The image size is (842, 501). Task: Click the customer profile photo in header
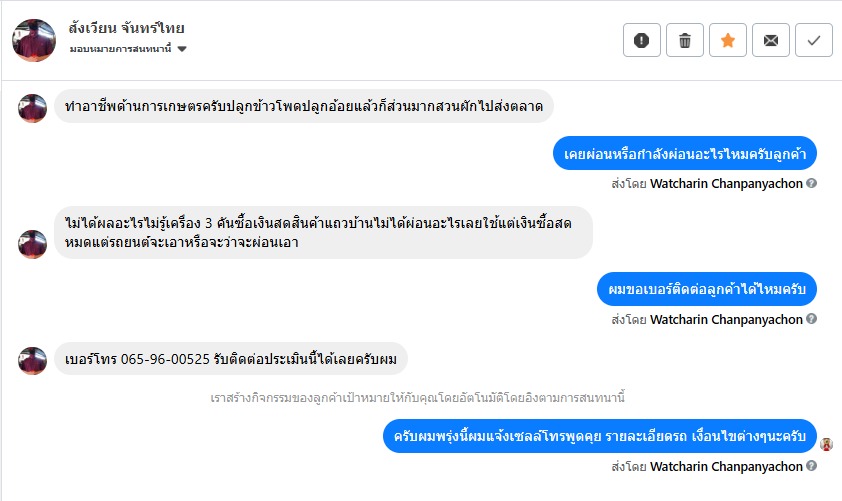pyautogui.click(x=34, y=40)
